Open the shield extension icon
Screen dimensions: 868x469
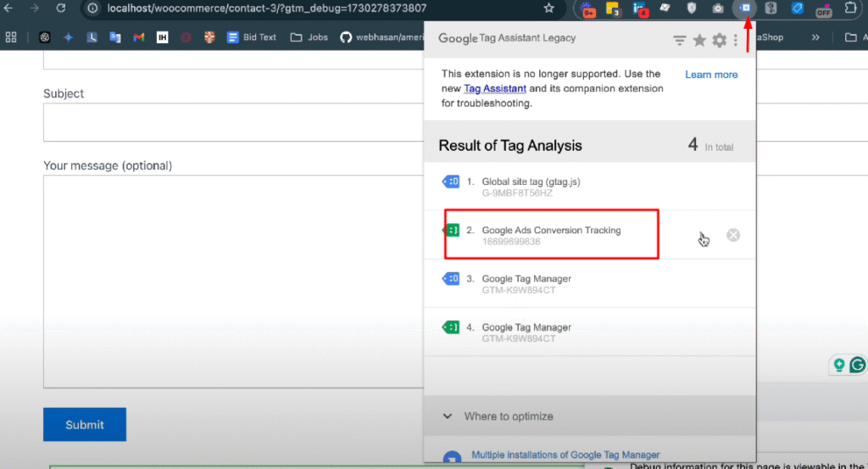click(x=692, y=8)
